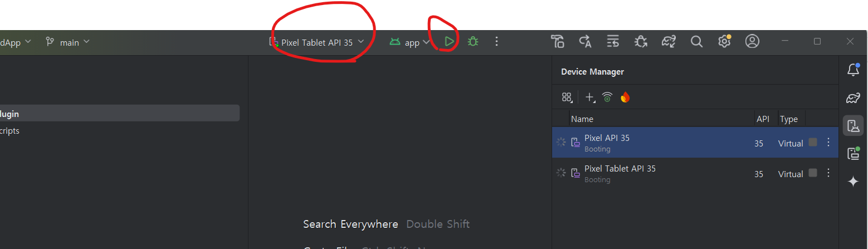This screenshot has height=249, width=868.
Task: Open overflow menu for Pixel API 35 row
Action: point(828,143)
